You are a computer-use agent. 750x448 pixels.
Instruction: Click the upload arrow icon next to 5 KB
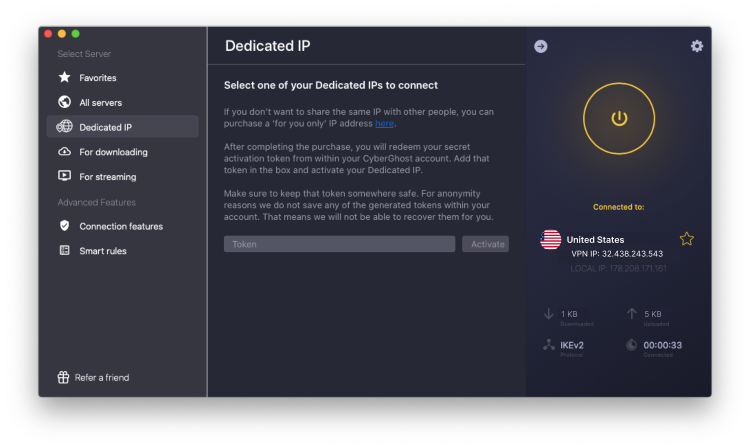click(631, 314)
